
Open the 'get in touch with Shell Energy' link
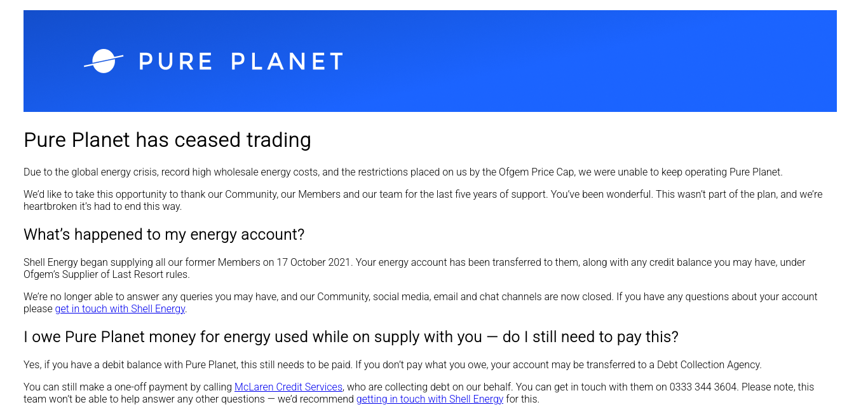tap(120, 309)
